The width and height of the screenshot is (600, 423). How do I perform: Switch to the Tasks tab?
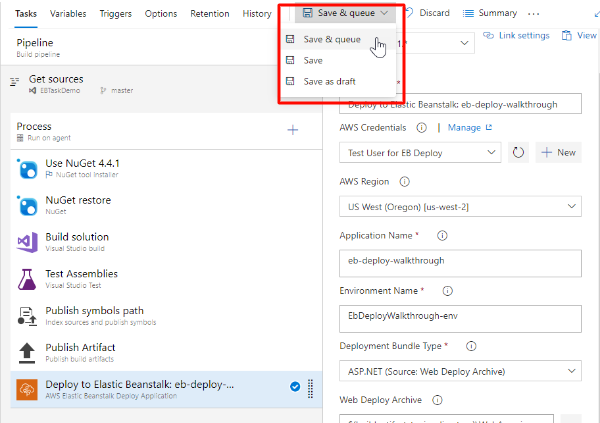point(26,14)
